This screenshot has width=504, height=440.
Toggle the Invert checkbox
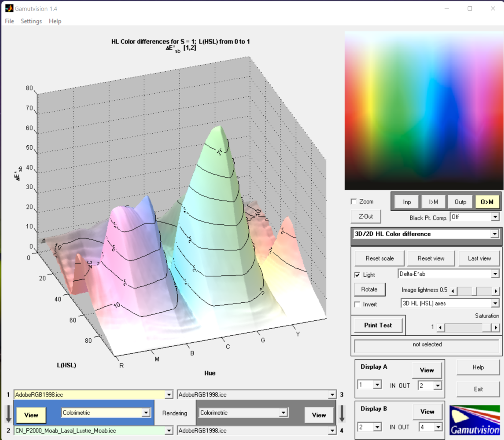coord(357,304)
